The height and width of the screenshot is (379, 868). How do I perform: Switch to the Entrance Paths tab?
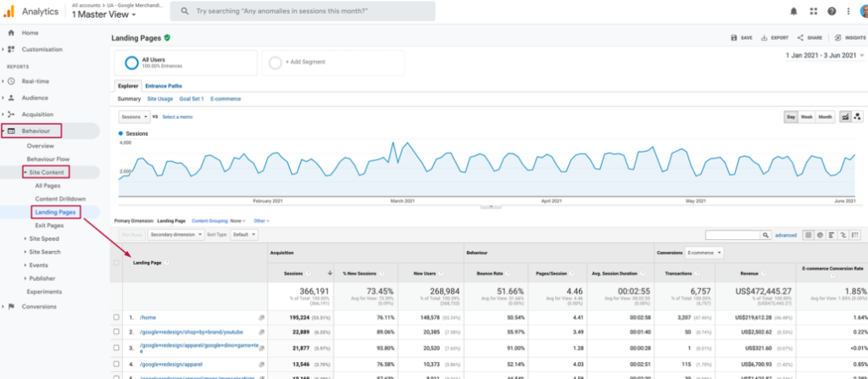tap(163, 86)
